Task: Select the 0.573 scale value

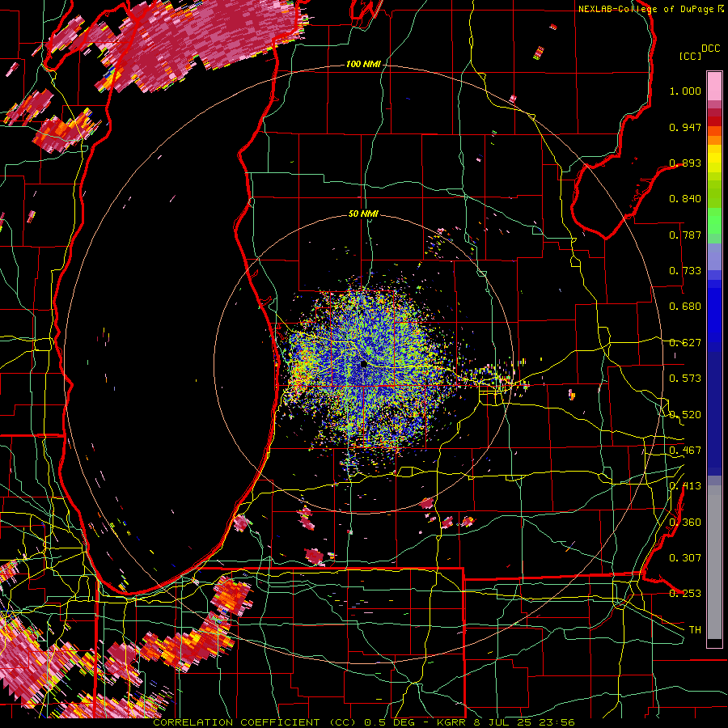Action: (685, 379)
